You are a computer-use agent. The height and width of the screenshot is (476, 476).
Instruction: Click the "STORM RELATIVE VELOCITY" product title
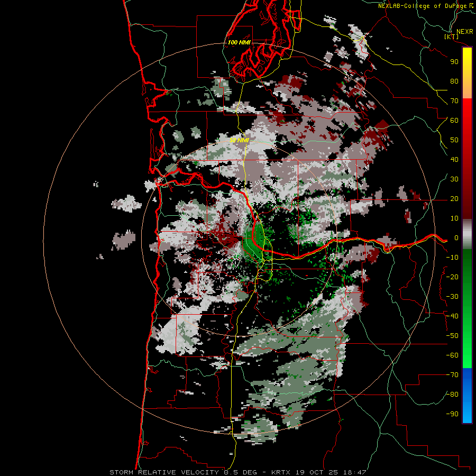(x=166, y=472)
